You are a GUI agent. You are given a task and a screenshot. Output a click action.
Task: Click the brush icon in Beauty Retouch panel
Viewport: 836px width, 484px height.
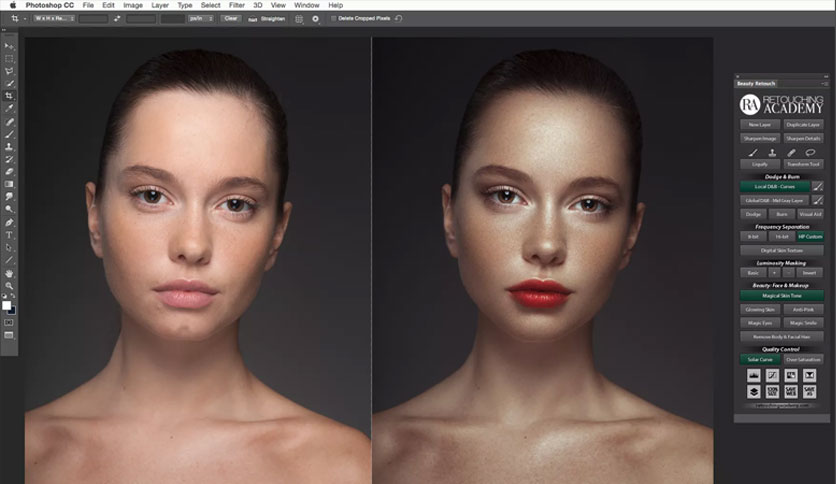pos(753,152)
